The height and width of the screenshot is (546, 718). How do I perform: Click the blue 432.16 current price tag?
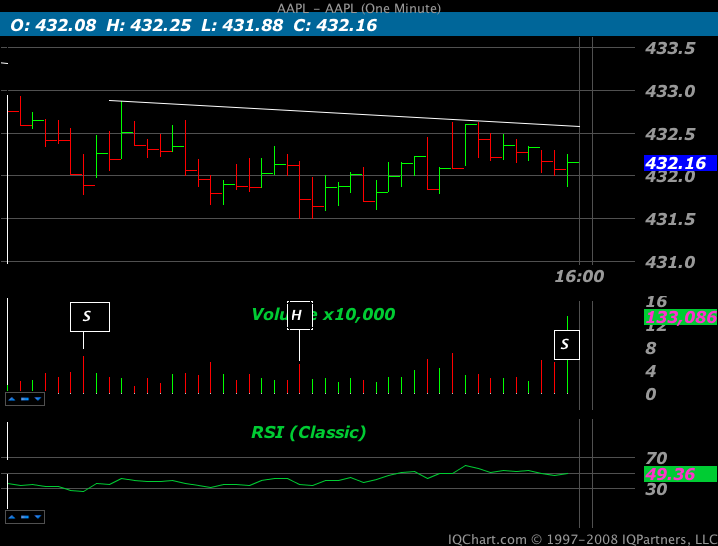680,163
